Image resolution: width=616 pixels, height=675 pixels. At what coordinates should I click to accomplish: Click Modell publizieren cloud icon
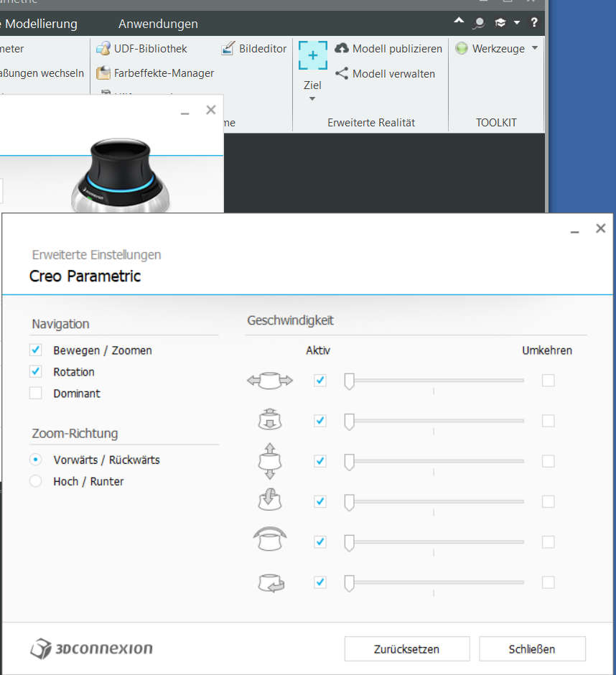point(342,48)
